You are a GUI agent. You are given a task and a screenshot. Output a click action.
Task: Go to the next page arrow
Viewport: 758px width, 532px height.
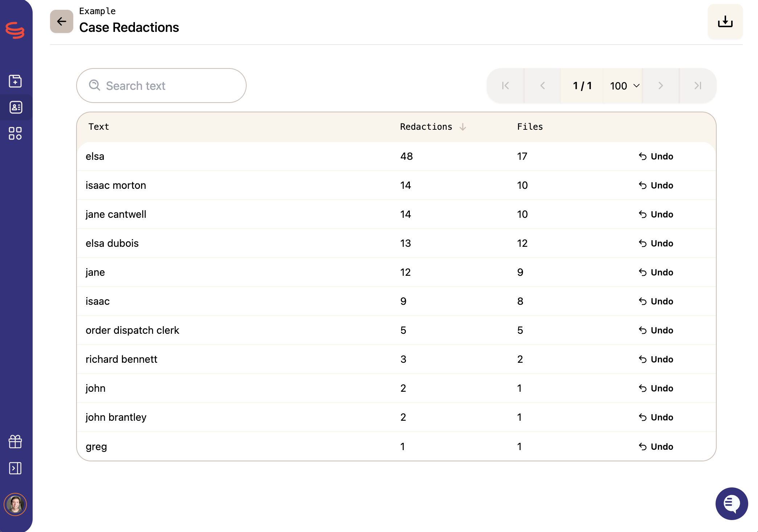coord(660,86)
